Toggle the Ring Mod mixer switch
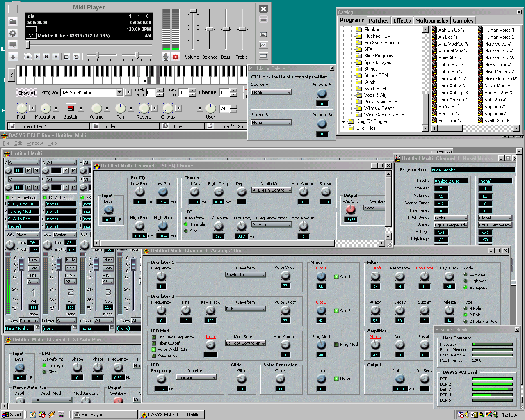Viewport: 525px width, 420px height. tap(336, 345)
